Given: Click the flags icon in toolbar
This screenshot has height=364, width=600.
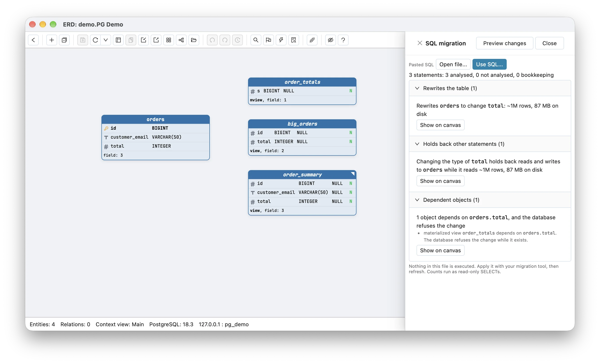Looking at the screenshot, I should coord(268,40).
